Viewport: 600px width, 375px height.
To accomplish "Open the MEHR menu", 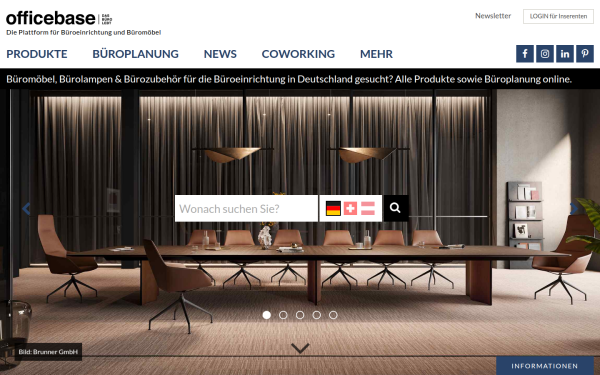I will [x=376, y=54].
